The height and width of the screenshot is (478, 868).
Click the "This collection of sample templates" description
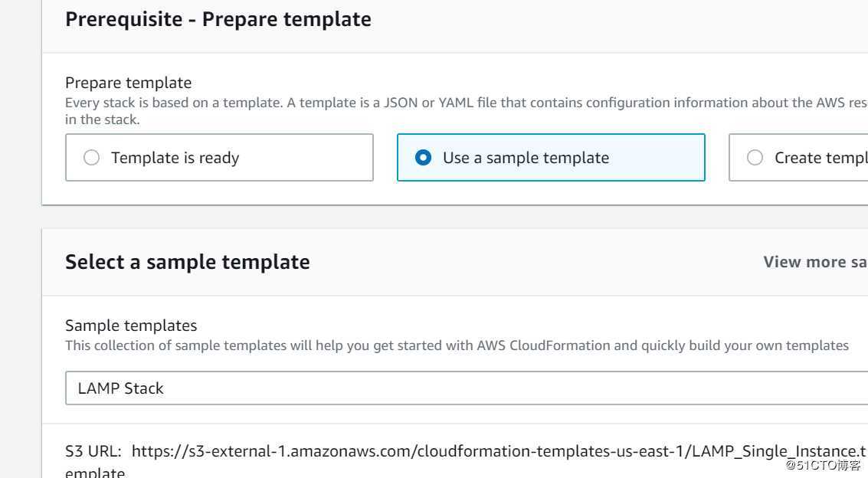tap(457, 345)
